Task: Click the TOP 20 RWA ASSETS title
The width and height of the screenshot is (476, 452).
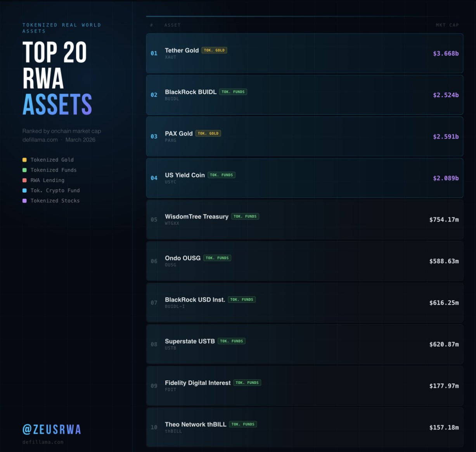Action: [57, 78]
